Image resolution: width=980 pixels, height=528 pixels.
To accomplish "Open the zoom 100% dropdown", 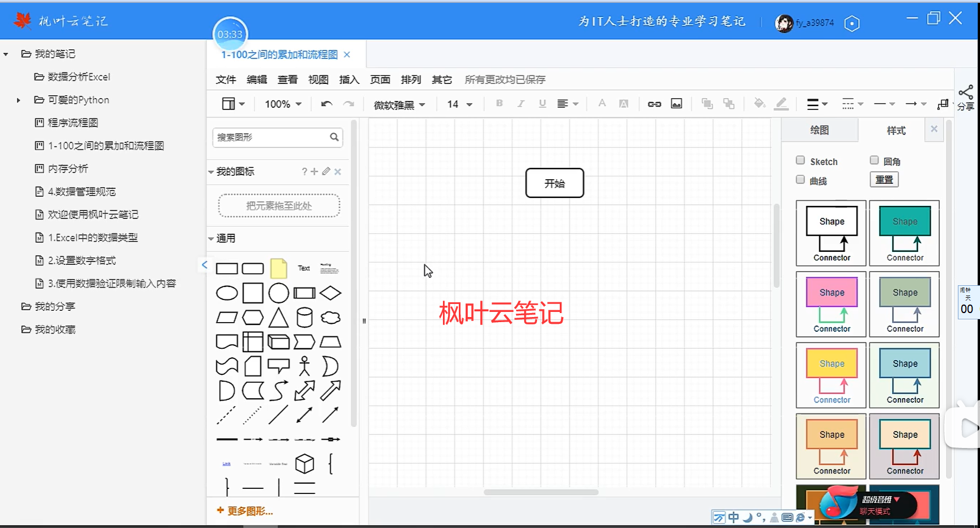I will [x=281, y=104].
